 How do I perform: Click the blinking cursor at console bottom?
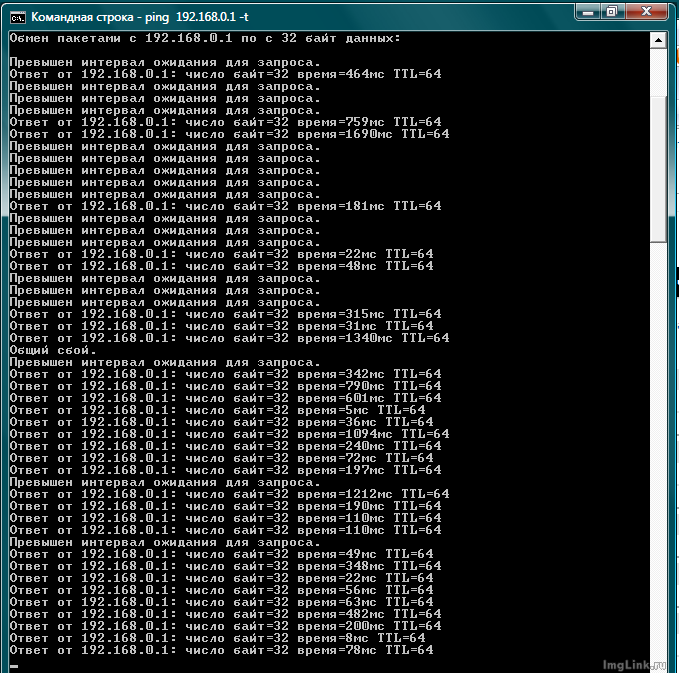pyautogui.click(x=14, y=666)
